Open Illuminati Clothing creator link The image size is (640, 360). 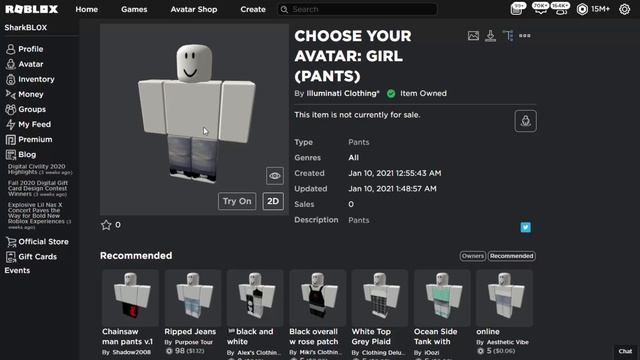point(343,93)
